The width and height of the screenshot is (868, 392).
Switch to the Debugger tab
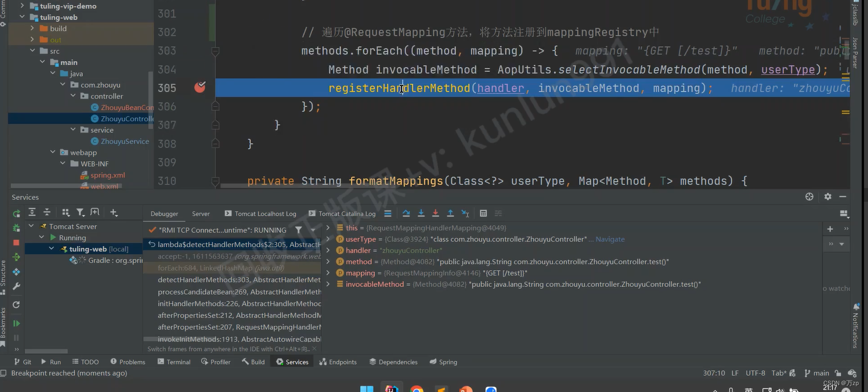coord(165,214)
